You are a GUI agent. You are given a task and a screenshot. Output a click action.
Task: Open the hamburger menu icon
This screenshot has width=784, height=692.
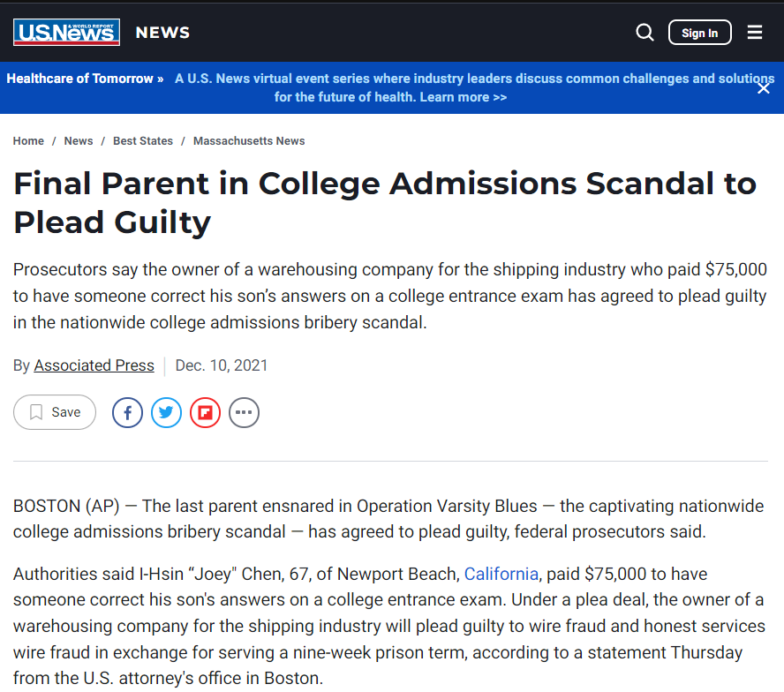(755, 33)
